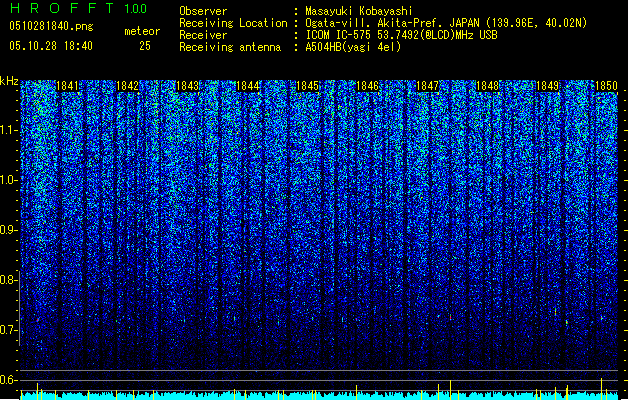The image size is (629, 400).
Task: Click the 0.6 kHz axis label
Action: [8, 380]
